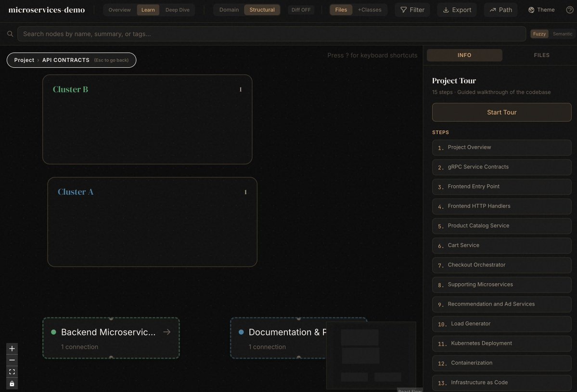Enable the +Classes layer toggle
Image resolution: width=577 pixels, height=392 pixels.
click(x=370, y=10)
